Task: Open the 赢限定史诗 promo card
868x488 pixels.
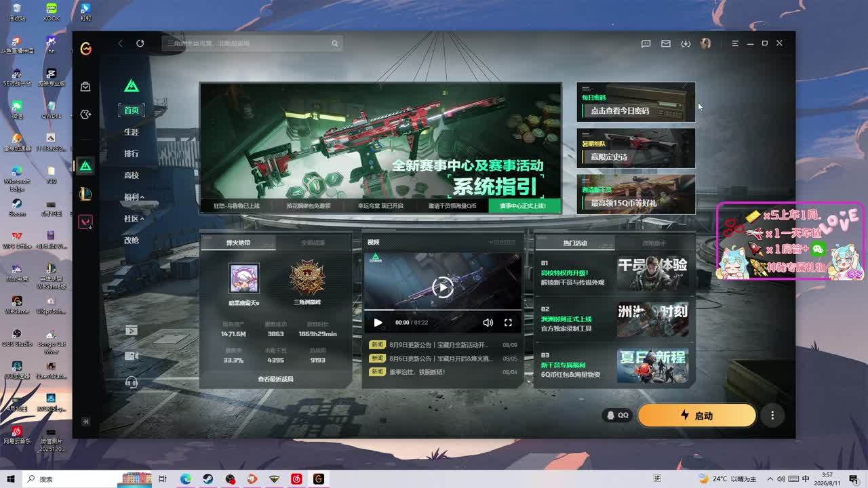Action: pos(636,148)
